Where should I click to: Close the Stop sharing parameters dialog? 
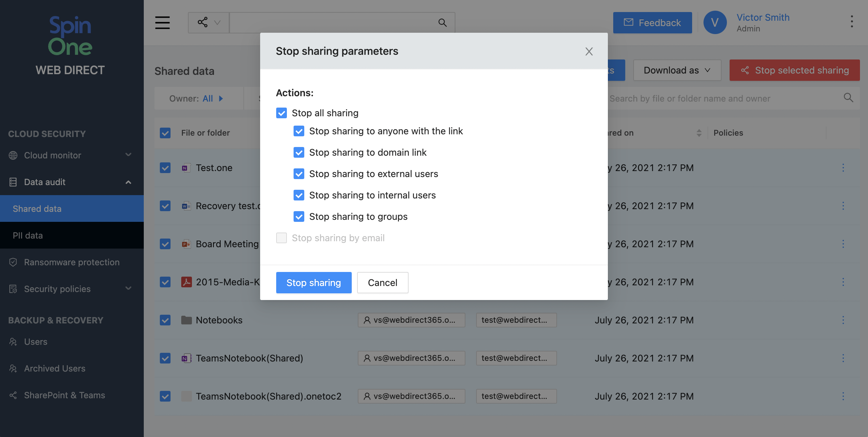(589, 51)
